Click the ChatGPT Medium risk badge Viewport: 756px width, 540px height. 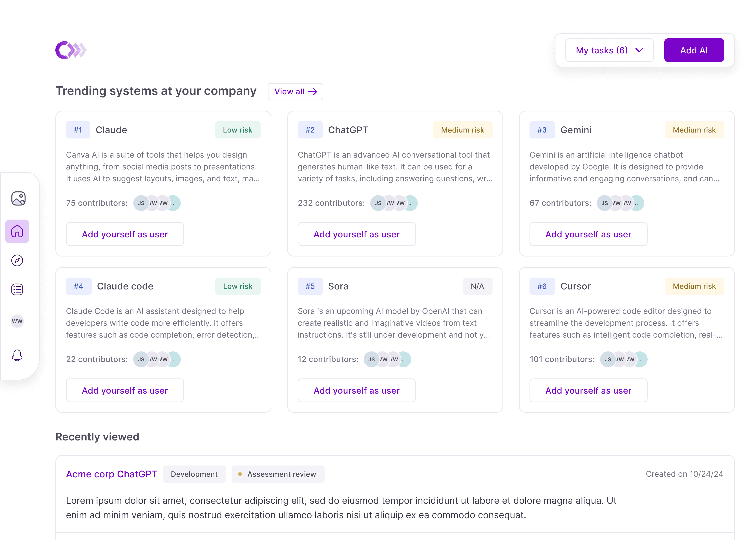coord(462,130)
